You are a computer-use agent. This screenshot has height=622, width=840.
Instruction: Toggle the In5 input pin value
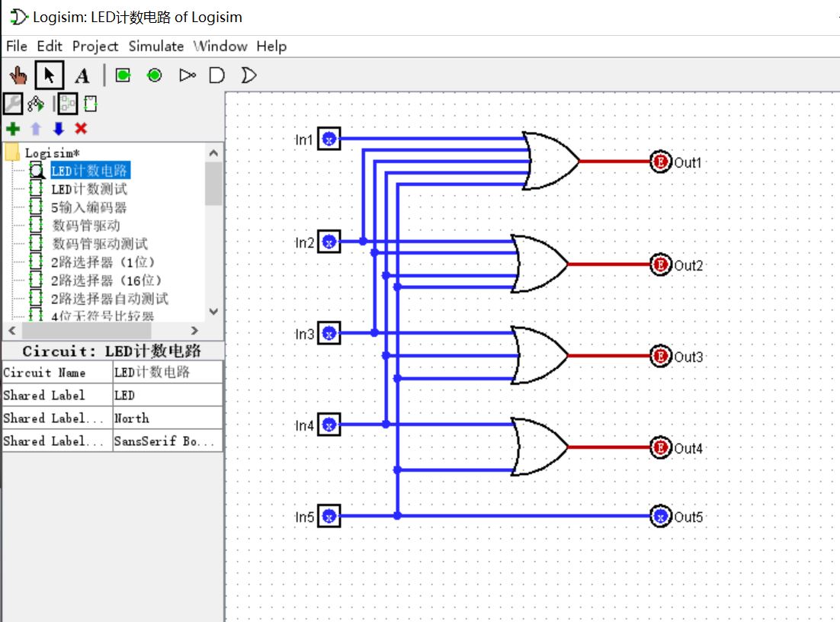pyautogui.click(x=328, y=516)
